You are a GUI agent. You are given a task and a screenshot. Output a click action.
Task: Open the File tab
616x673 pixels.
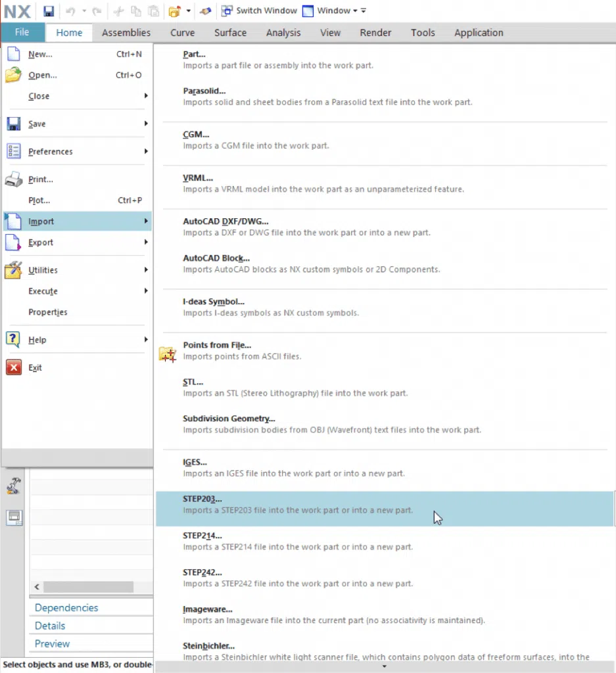[x=22, y=32]
